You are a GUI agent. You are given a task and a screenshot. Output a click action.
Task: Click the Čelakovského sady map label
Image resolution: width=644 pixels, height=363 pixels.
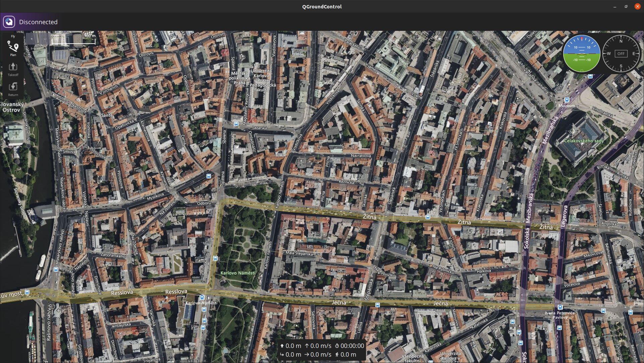coord(584,141)
